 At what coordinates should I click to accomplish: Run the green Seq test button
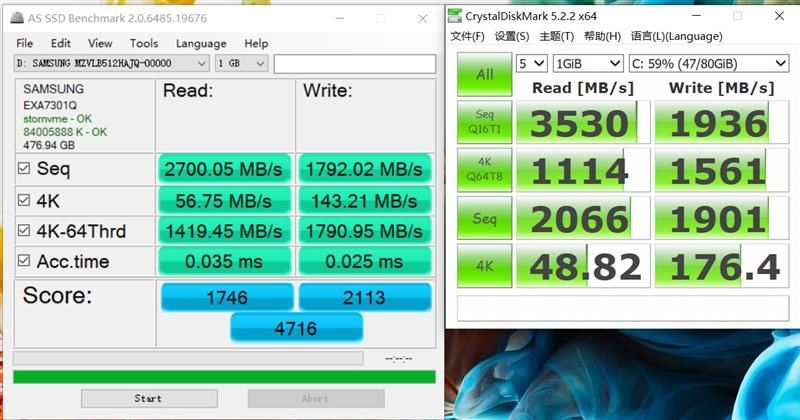coord(484,218)
